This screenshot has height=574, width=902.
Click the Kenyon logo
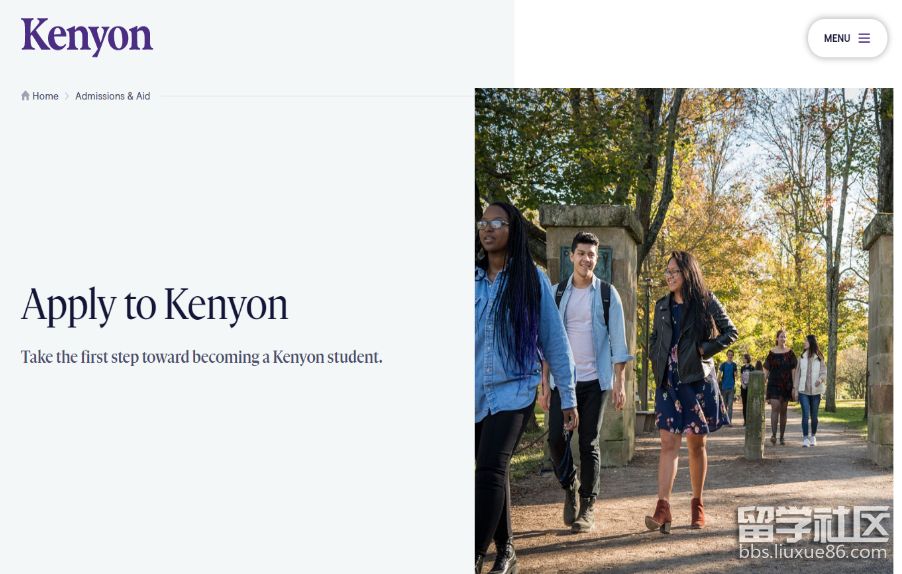87,36
